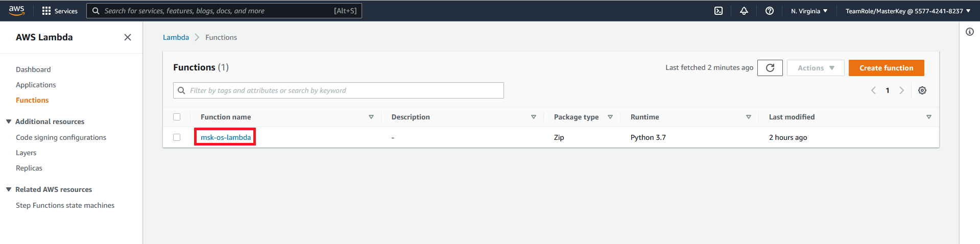Open Layers in sidebar

click(x=26, y=153)
